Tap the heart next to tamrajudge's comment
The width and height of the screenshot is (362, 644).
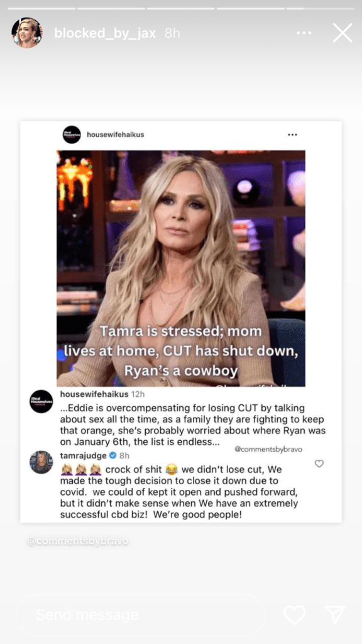319,464
